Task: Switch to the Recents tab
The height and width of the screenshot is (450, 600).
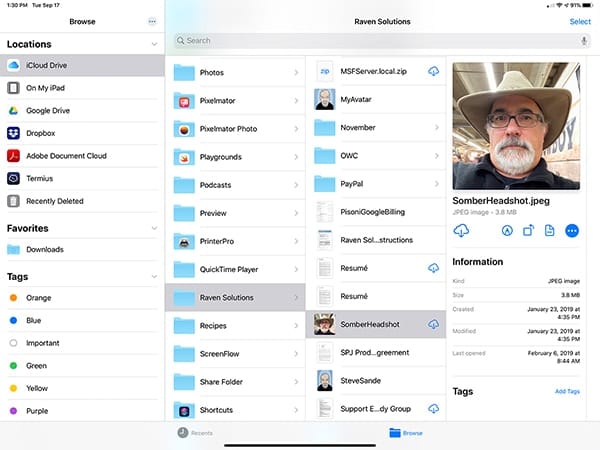Action: [x=195, y=433]
